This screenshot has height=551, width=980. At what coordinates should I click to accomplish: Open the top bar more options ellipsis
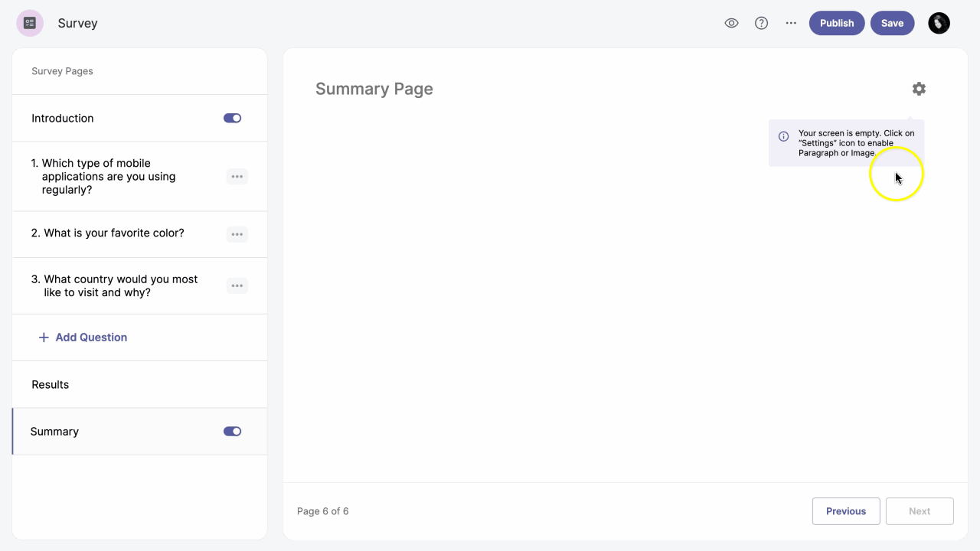pyautogui.click(x=791, y=23)
